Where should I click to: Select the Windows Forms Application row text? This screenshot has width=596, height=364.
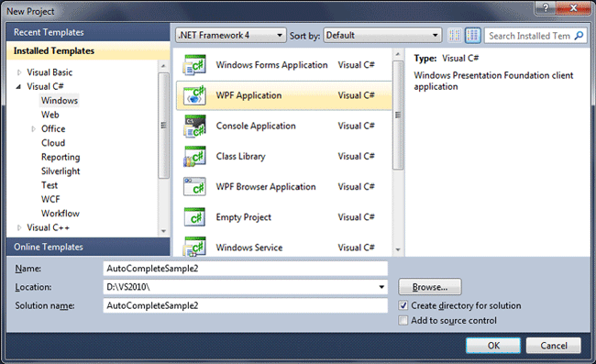pos(271,65)
